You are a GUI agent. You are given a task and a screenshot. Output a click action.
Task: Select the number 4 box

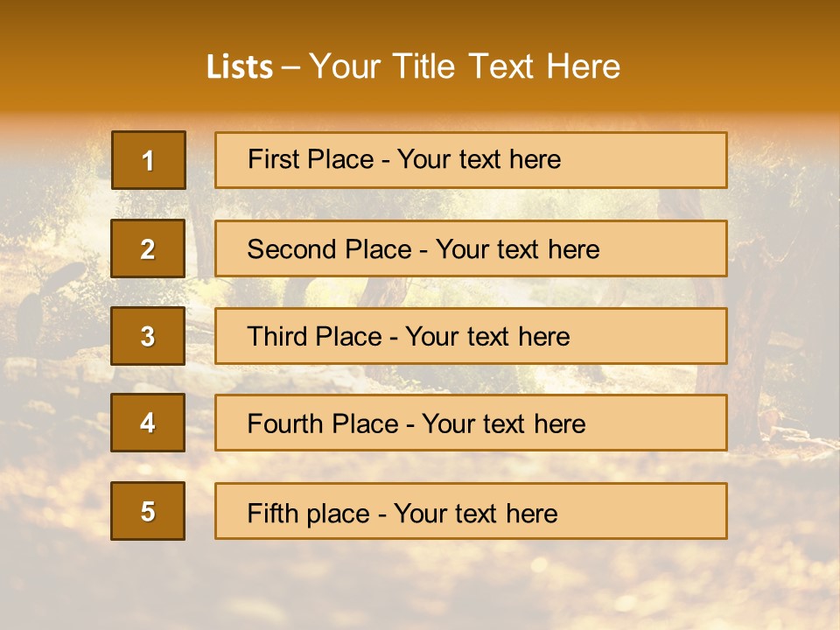click(148, 423)
